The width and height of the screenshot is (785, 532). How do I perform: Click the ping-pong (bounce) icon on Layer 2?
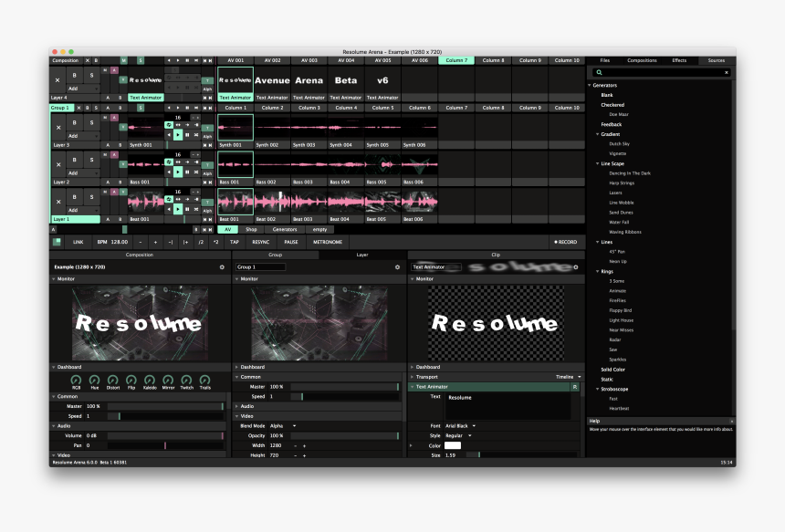tap(178, 162)
